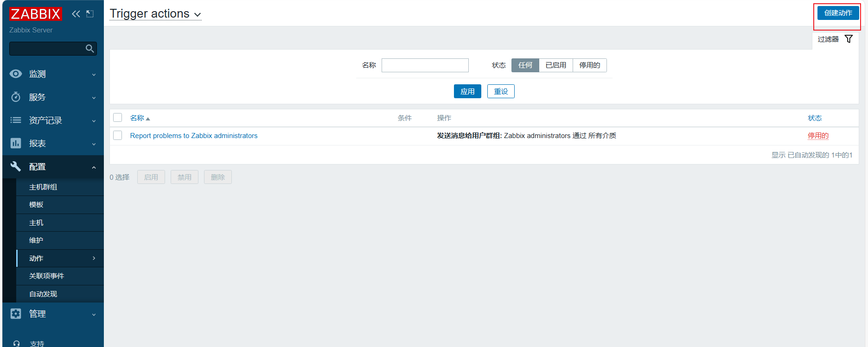This screenshot has height=347, width=868.
Task: Expand the 管理 menu
Action: pos(53,314)
